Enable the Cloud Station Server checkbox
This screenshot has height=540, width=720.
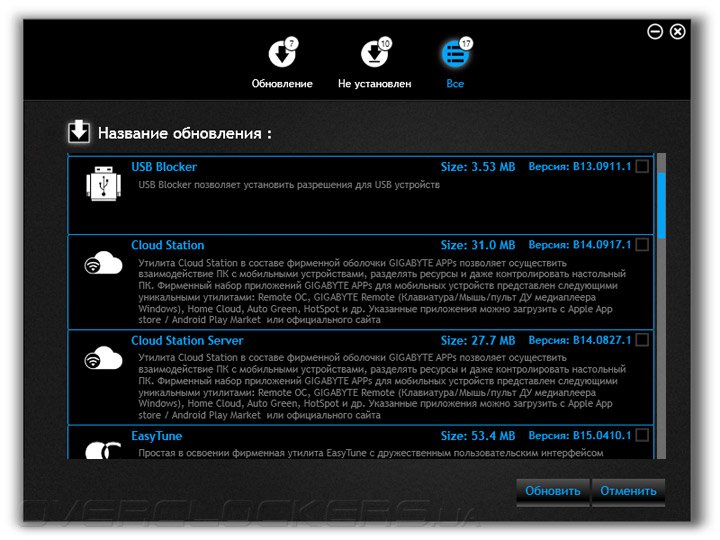(x=642, y=340)
